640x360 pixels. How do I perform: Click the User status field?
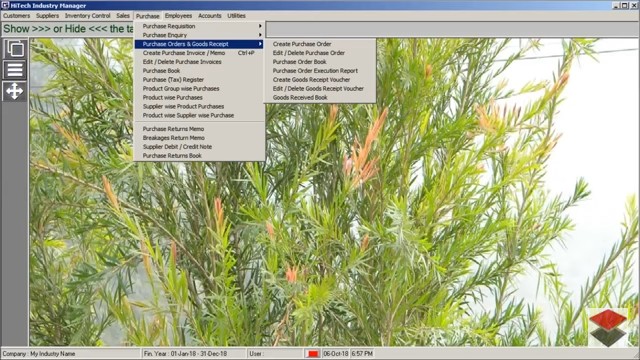[275, 354]
